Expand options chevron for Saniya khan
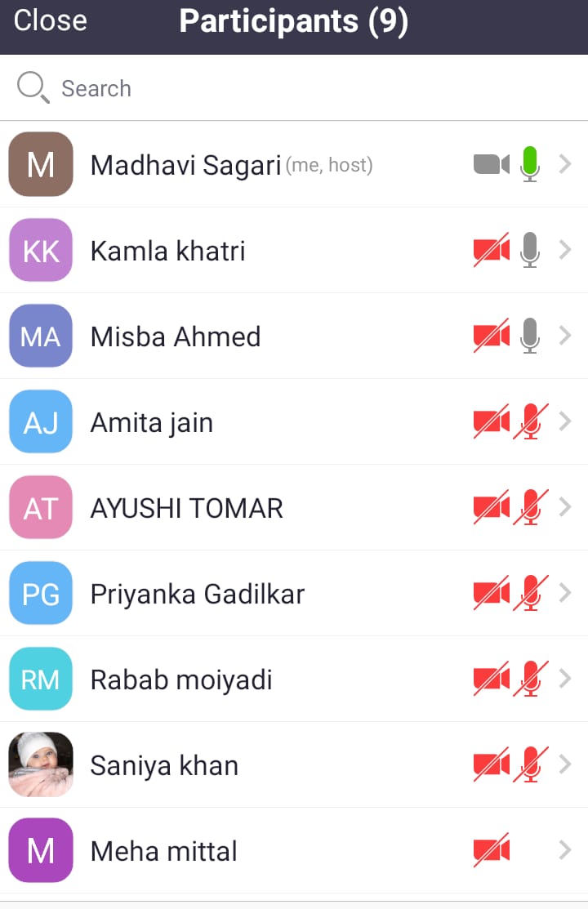The height and width of the screenshot is (909, 588). (565, 764)
